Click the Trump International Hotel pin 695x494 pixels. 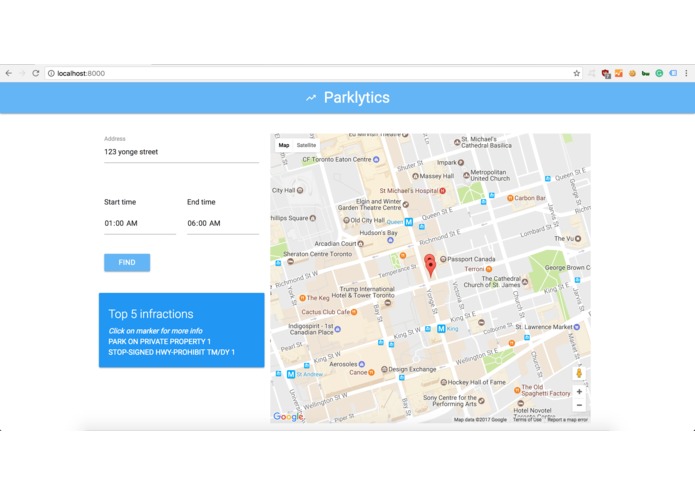point(388,303)
